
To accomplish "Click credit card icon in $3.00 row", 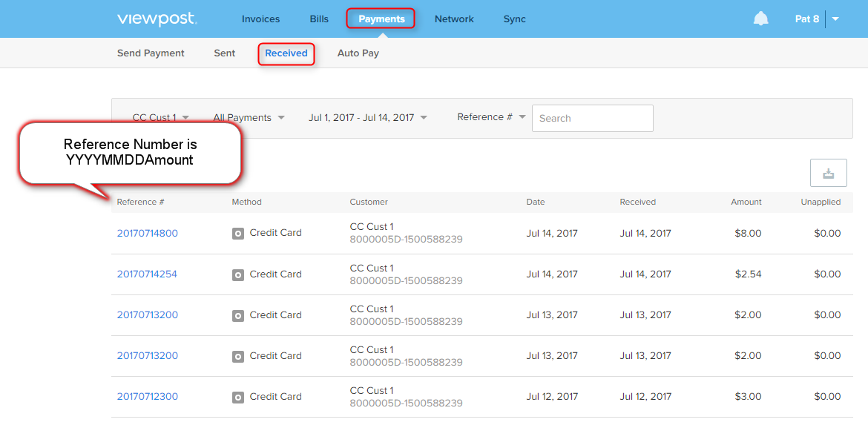I will (237, 398).
